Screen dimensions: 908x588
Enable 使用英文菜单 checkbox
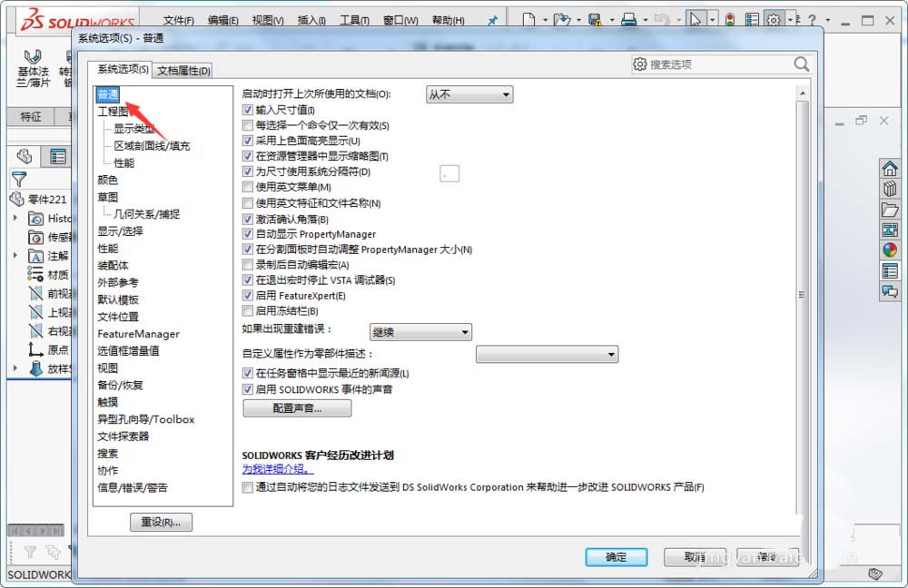point(248,187)
